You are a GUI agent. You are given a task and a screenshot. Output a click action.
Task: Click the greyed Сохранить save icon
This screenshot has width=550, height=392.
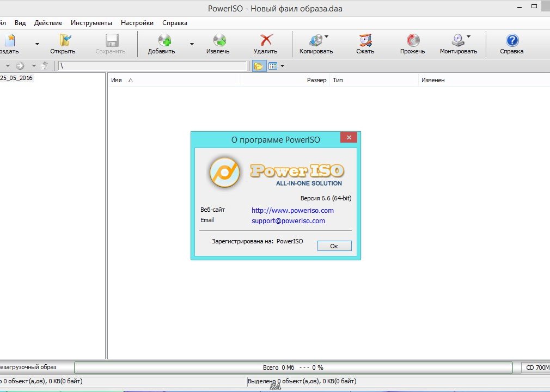[112, 40]
